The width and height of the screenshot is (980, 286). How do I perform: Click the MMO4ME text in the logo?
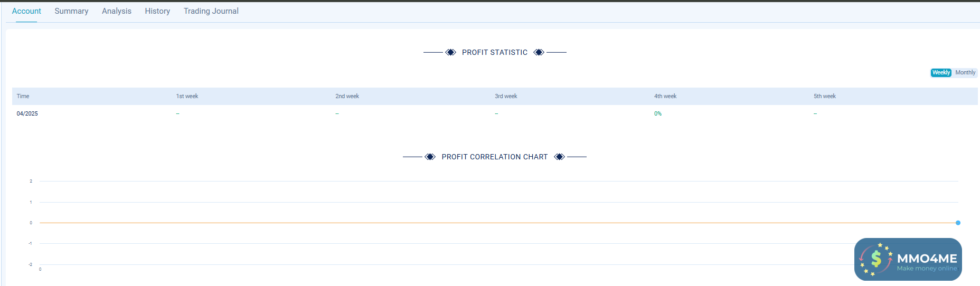(927, 258)
